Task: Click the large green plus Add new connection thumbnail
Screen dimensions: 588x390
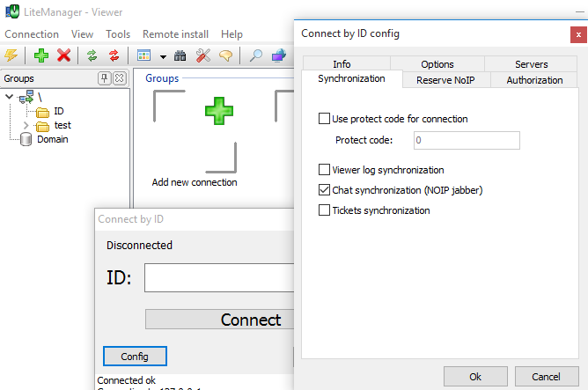Action: 219,111
